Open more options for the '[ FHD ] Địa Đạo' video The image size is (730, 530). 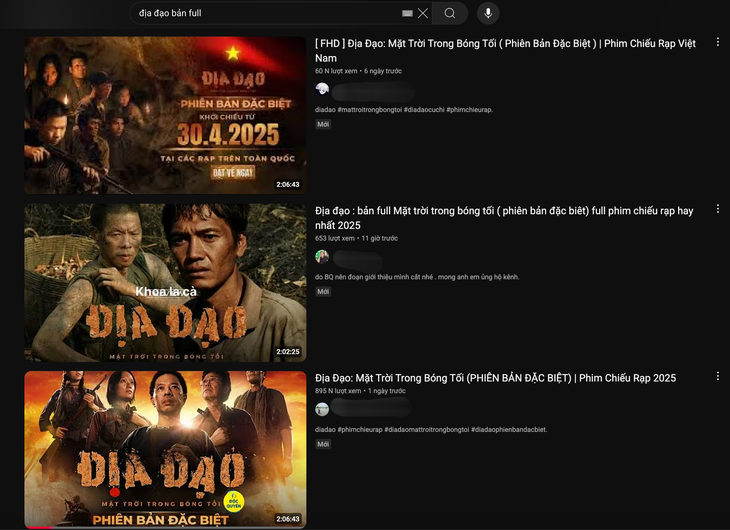tap(717, 42)
